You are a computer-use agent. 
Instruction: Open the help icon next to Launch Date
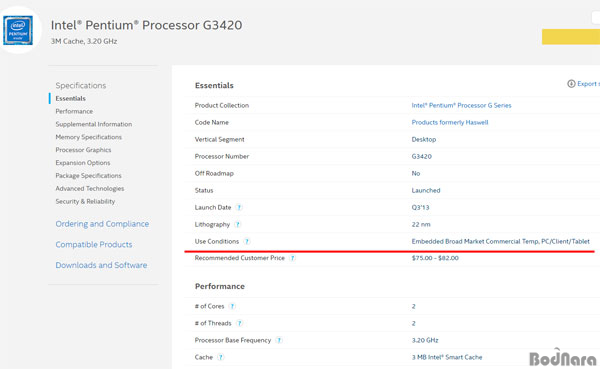click(239, 207)
